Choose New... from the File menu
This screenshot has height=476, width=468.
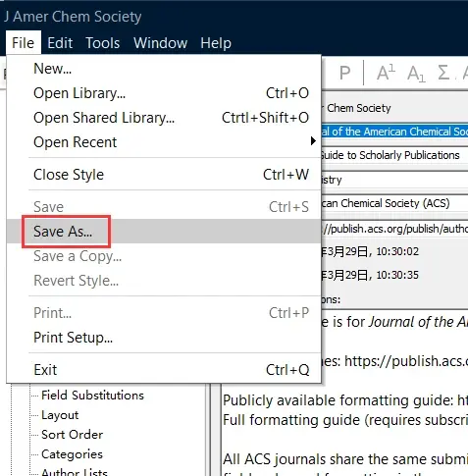[x=164, y=69]
